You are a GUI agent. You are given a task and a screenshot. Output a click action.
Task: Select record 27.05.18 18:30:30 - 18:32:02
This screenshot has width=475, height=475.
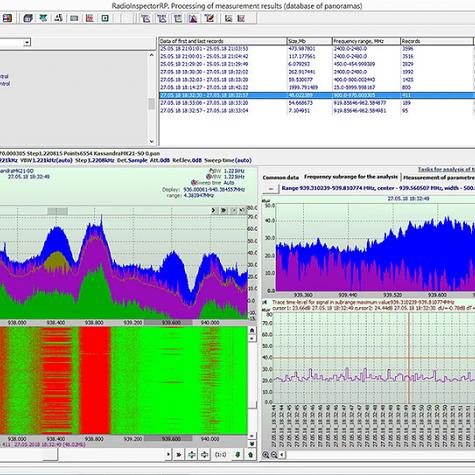(316, 72)
